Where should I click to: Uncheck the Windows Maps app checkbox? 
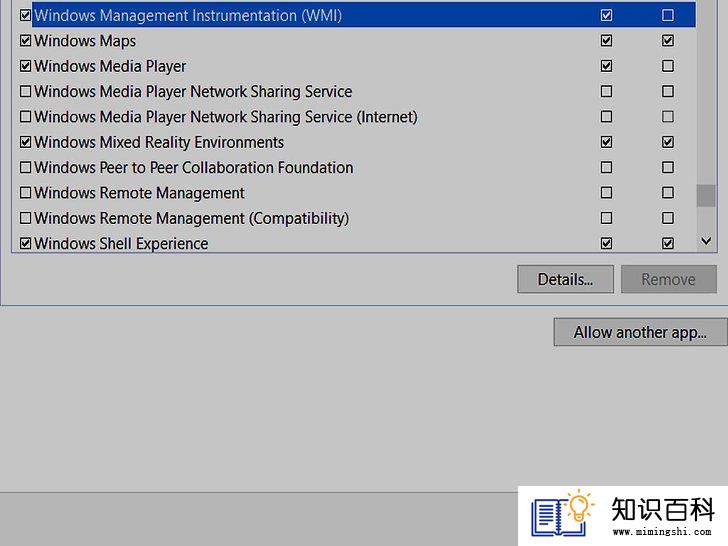click(x=26, y=41)
